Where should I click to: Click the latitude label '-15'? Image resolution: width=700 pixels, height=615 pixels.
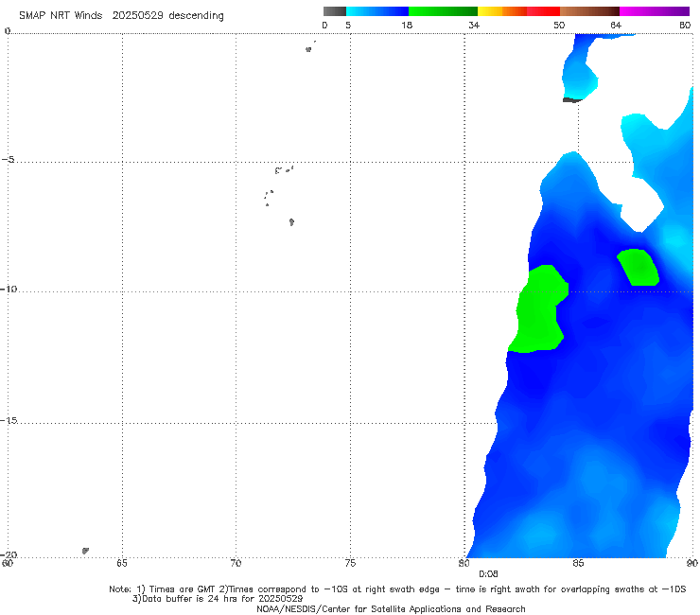[9, 420]
